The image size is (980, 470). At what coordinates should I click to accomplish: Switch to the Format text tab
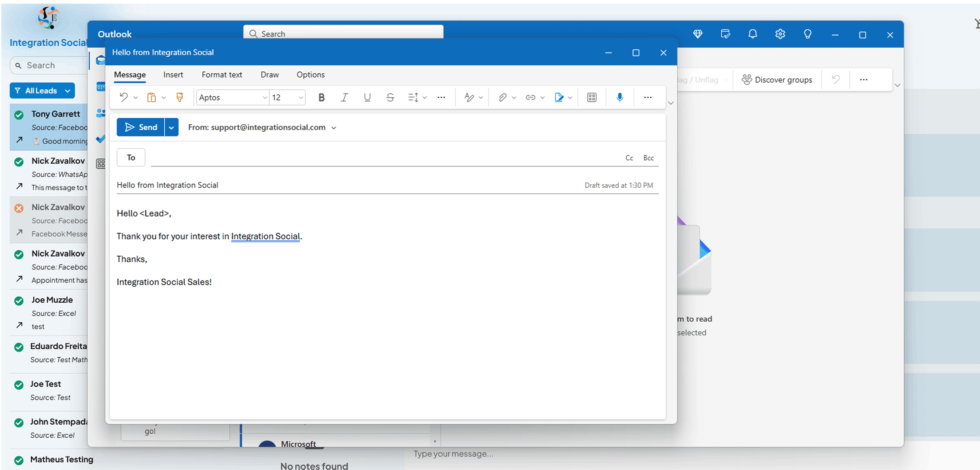click(222, 74)
